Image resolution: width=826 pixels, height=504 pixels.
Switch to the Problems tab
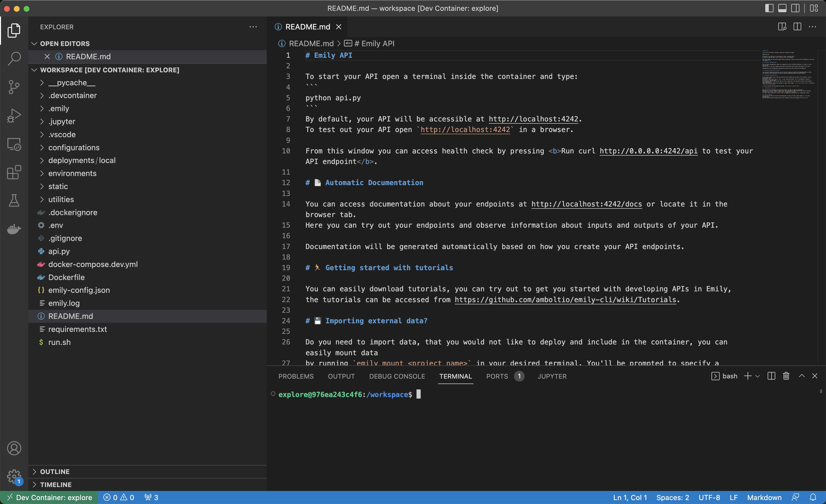pos(296,376)
